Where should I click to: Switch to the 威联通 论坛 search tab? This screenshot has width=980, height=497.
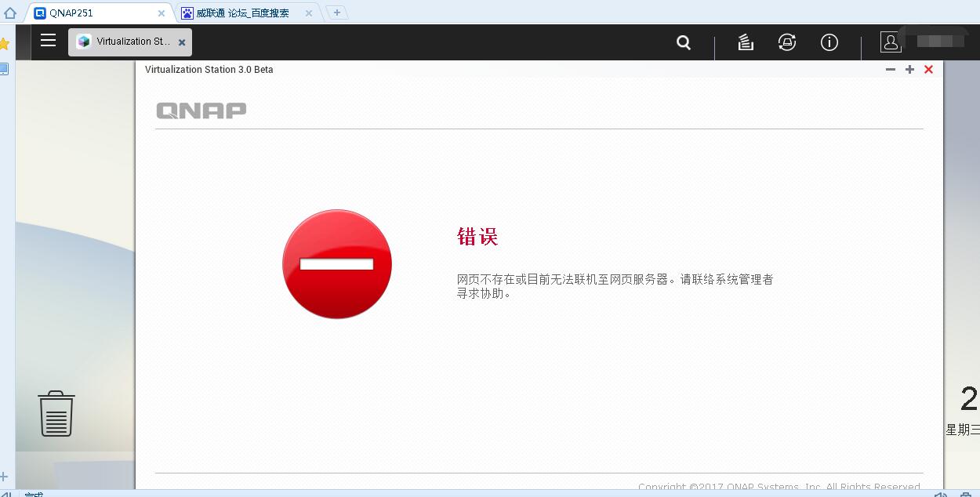pyautogui.click(x=247, y=13)
